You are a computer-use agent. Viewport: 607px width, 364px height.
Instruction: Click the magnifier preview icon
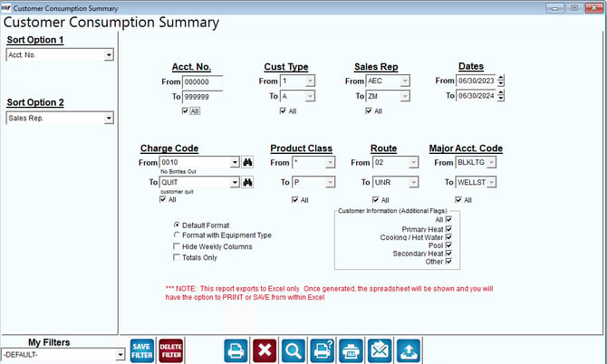tap(294, 350)
